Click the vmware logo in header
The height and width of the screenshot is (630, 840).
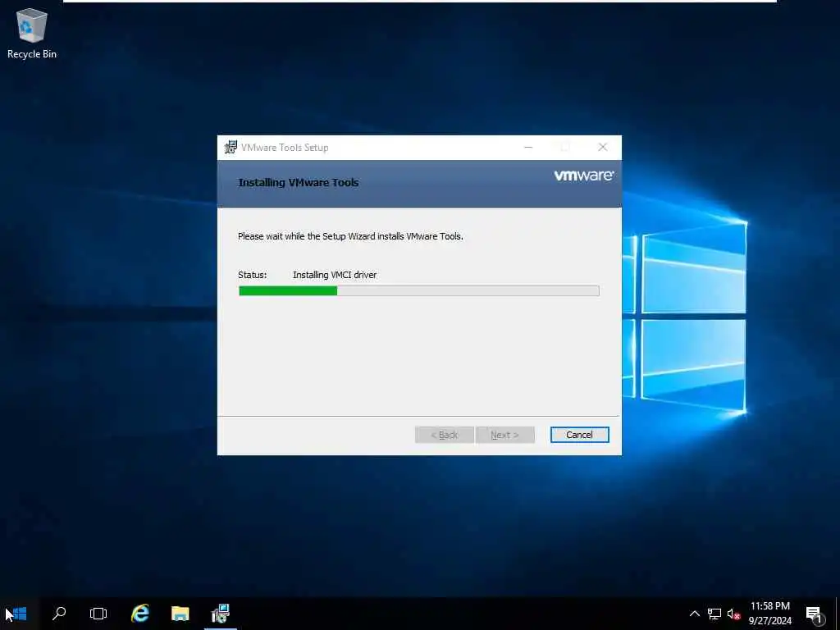tap(584, 176)
